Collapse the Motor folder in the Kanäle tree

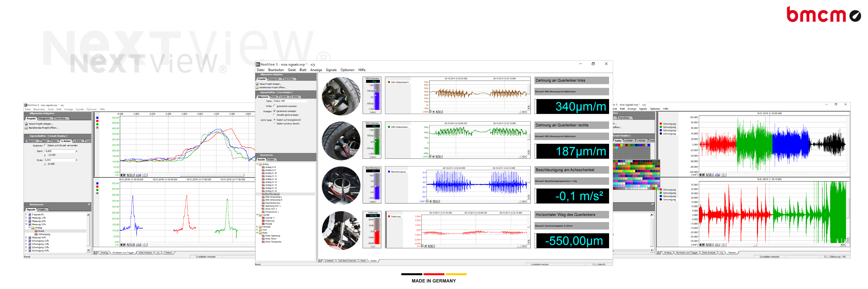[x=257, y=233]
